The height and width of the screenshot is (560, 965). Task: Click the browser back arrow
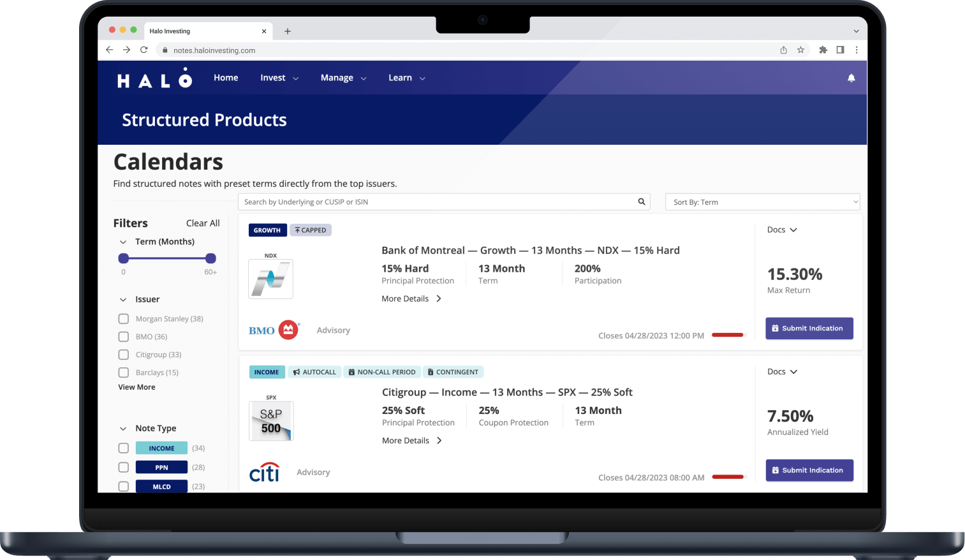tap(109, 50)
